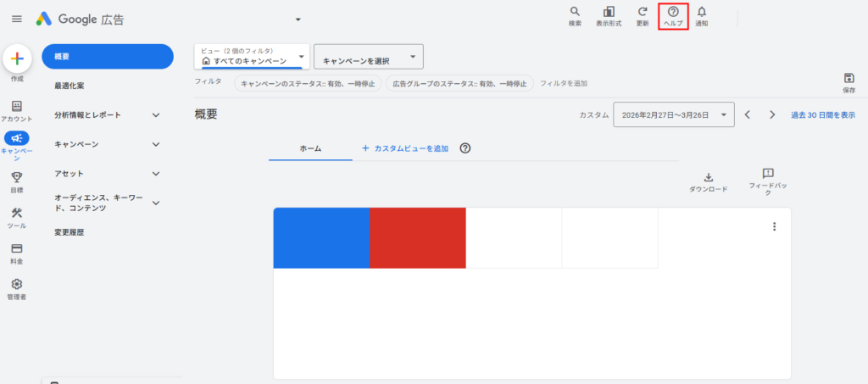Open ツール in the left sidebar

(x=17, y=213)
